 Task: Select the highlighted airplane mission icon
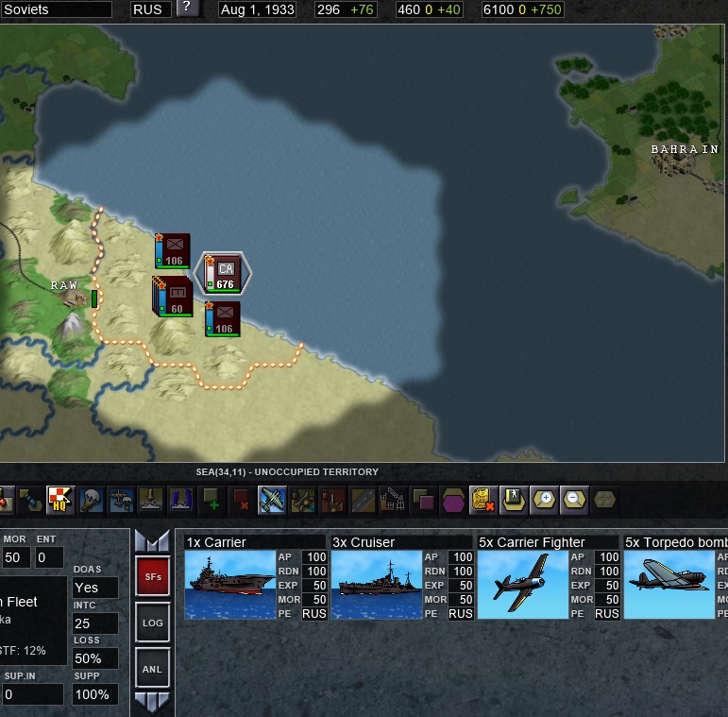click(x=272, y=500)
